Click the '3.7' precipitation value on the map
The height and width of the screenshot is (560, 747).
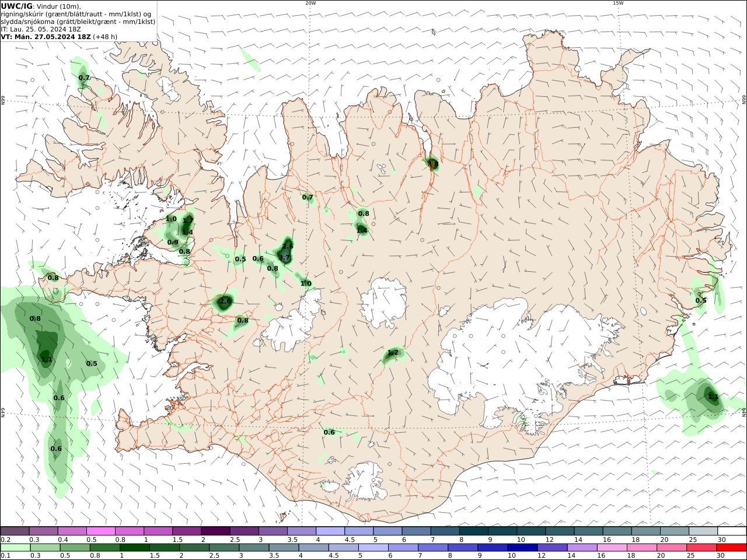tap(284, 257)
